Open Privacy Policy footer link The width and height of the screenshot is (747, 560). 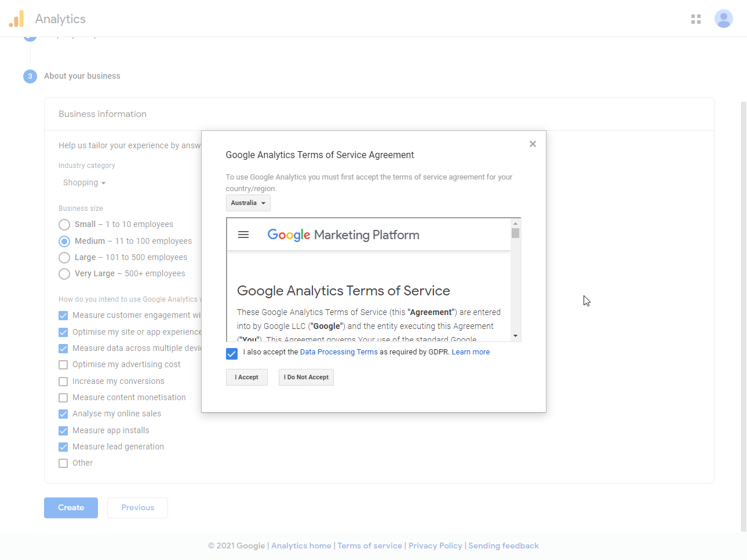[435, 546]
